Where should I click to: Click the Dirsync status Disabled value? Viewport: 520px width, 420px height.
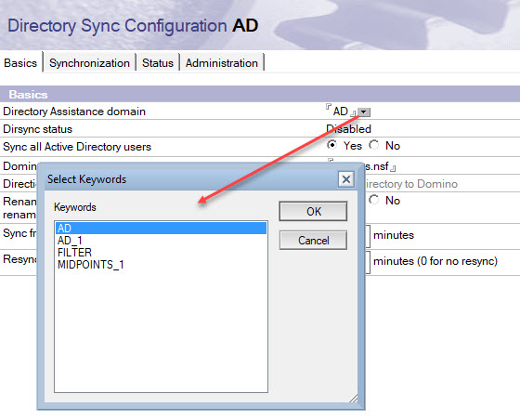point(348,129)
